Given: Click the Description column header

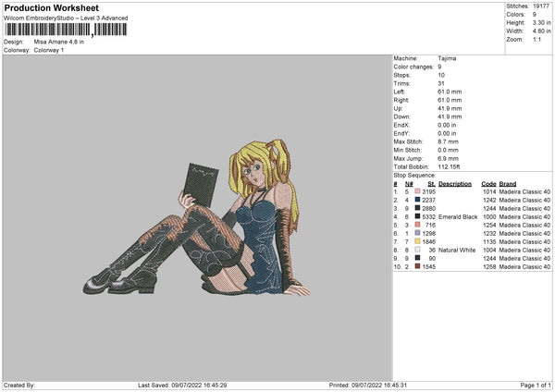Looking at the screenshot, I should point(455,184).
